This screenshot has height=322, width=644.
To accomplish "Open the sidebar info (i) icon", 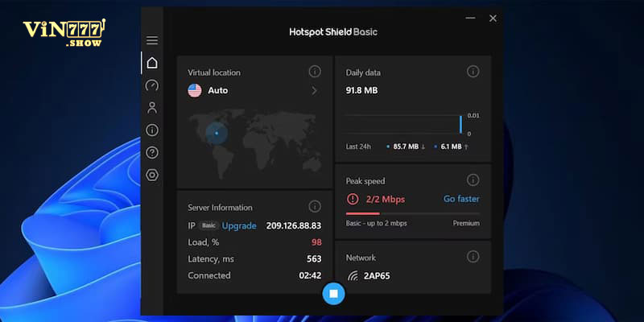I will pos(152,130).
